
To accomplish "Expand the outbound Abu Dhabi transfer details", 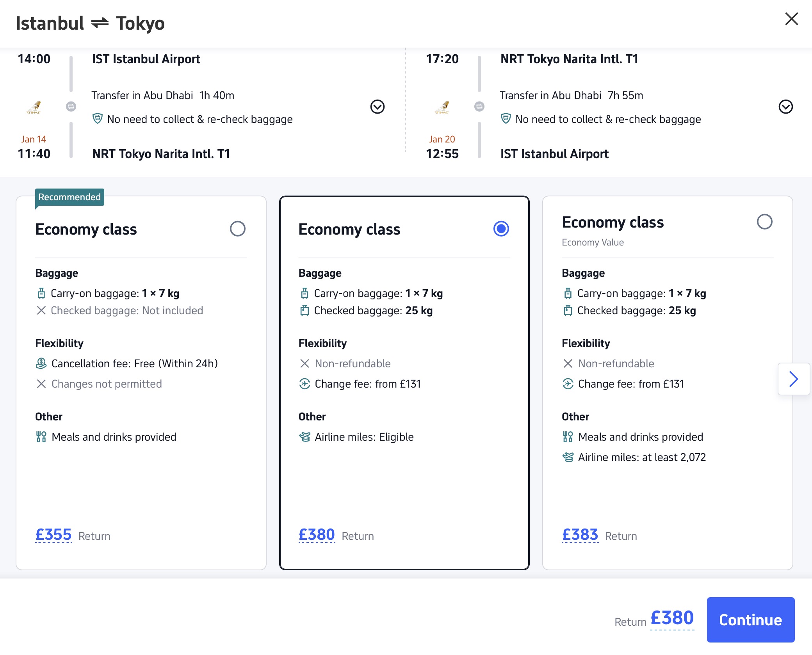I will click(x=377, y=107).
